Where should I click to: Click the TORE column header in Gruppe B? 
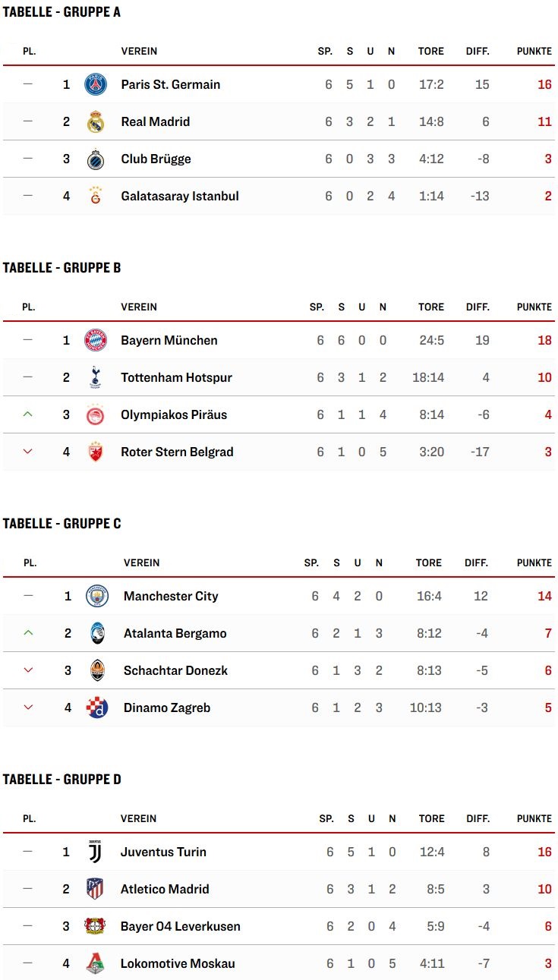point(431,307)
